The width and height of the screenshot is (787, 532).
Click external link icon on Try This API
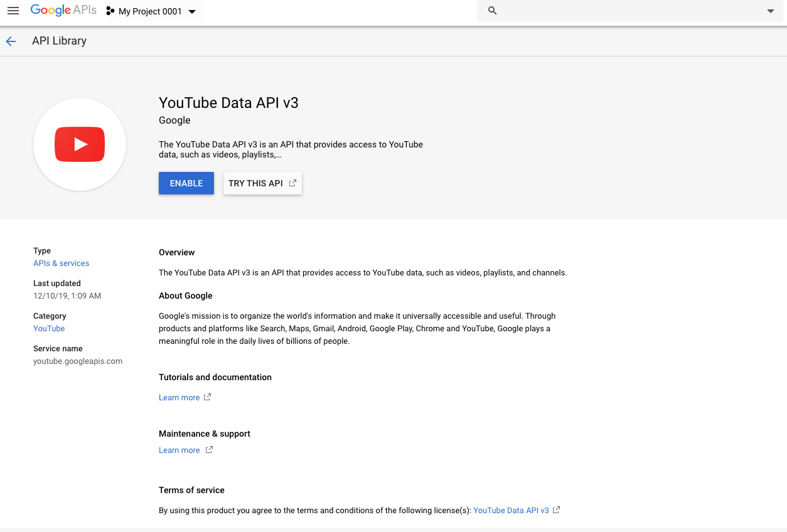[x=292, y=183]
